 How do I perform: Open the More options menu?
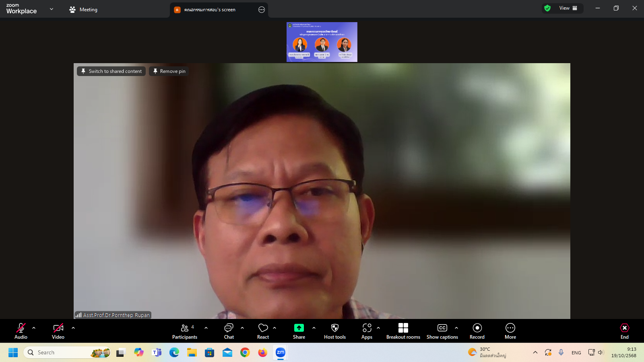(x=510, y=331)
